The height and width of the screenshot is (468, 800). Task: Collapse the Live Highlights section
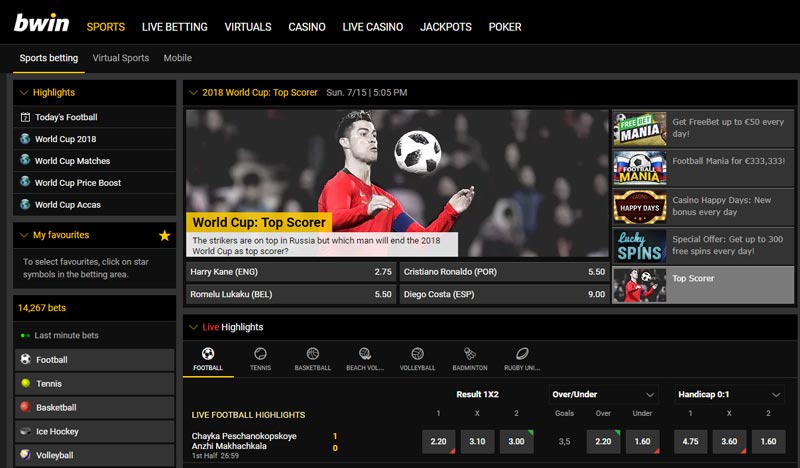coord(193,327)
